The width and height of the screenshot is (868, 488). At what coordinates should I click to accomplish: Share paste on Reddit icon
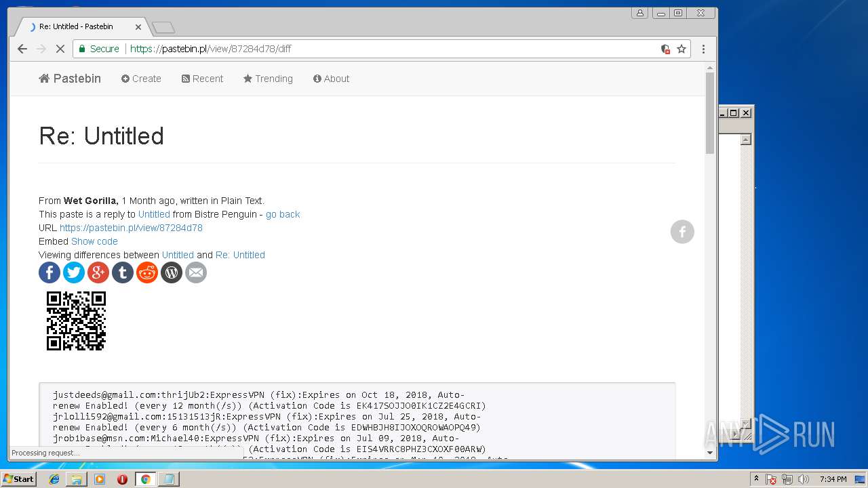tap(147, 272)
